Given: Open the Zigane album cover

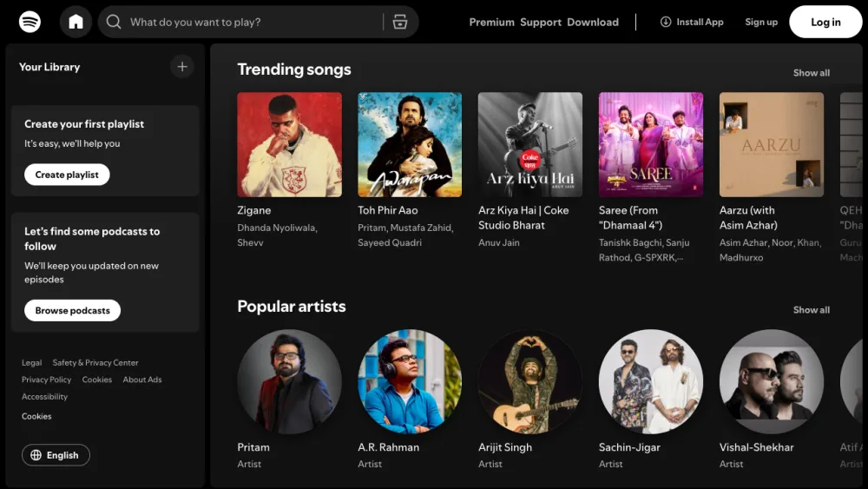Looking at the screenshot, I should point(290,144).
